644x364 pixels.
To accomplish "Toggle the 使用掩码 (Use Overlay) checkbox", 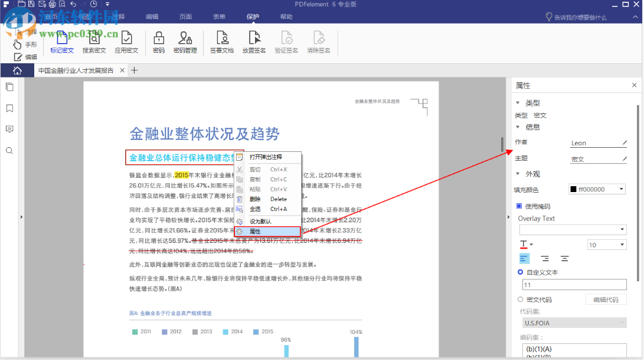I will click(518, 205).
